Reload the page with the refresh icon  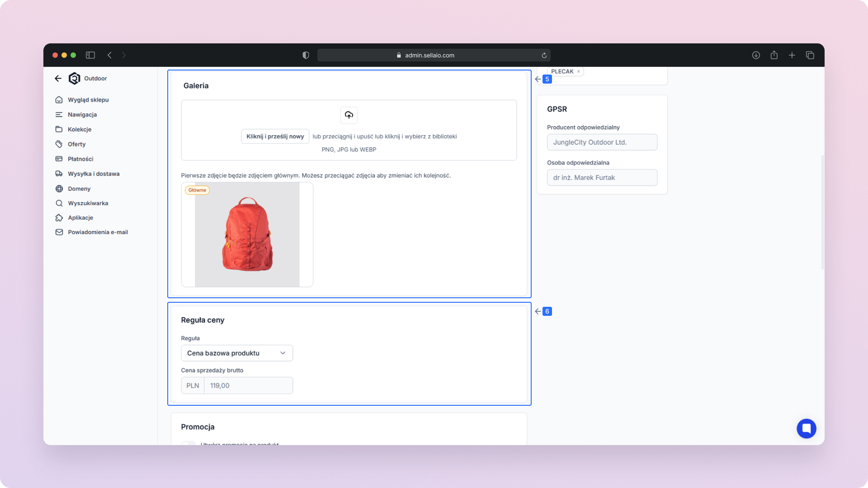point(544,56)
